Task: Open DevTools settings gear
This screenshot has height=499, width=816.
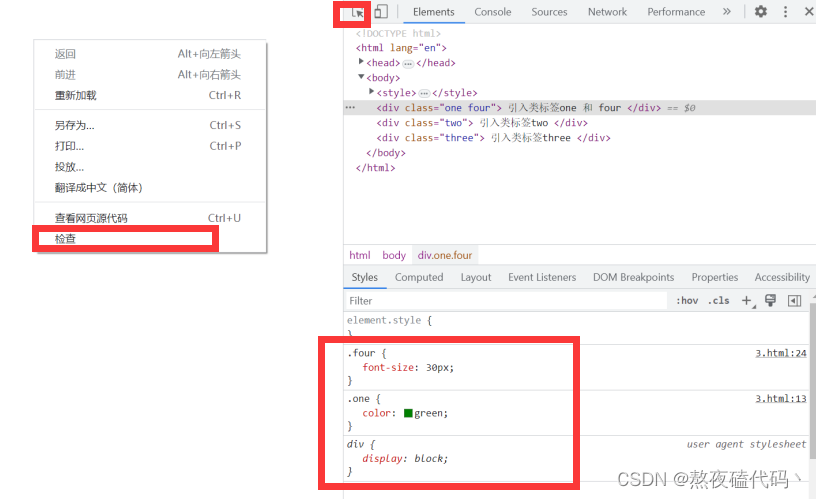Action: coord(761,11)
